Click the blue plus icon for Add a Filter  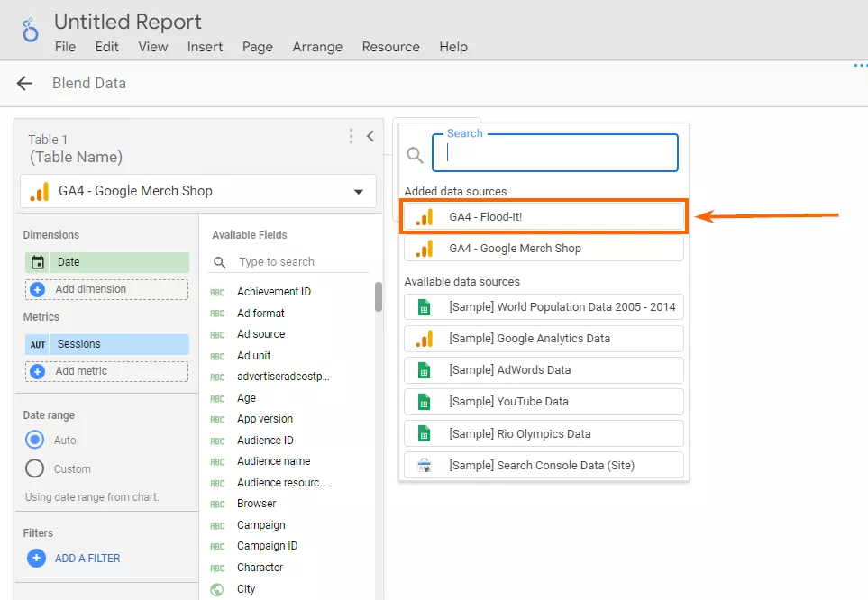click(x=37, y=558)
